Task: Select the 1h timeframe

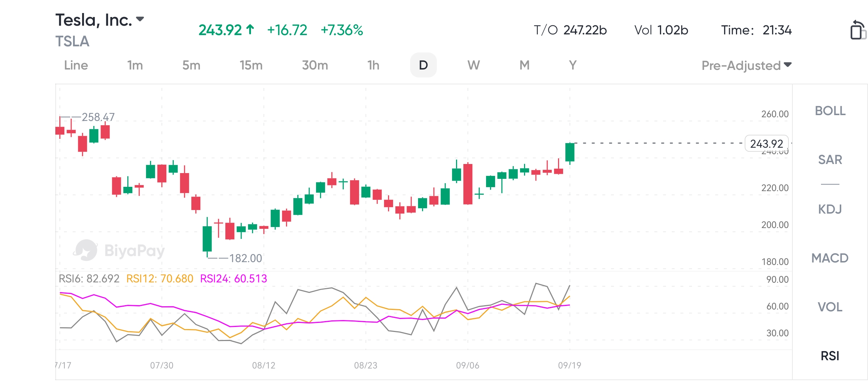Action: tap(373, 65)
